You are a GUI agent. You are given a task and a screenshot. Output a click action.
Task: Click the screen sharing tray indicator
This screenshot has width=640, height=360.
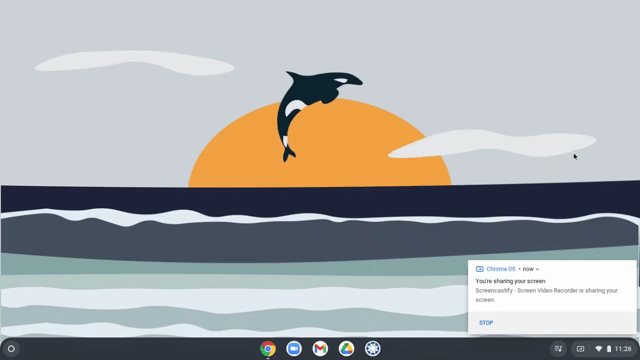[x=580, y=349]
